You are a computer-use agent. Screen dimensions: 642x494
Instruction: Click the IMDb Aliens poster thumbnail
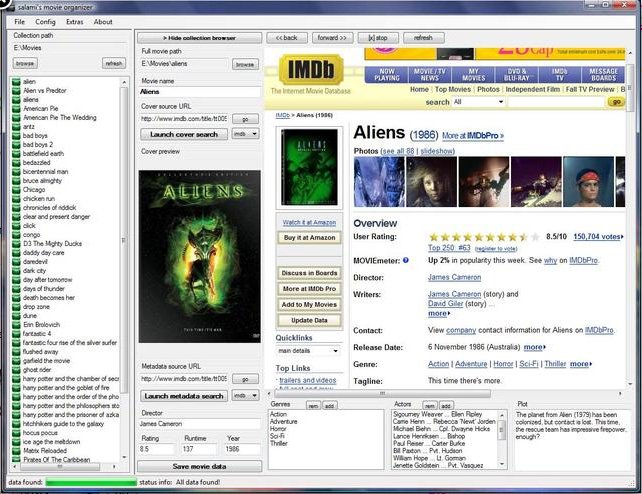[x=309, y=167]
